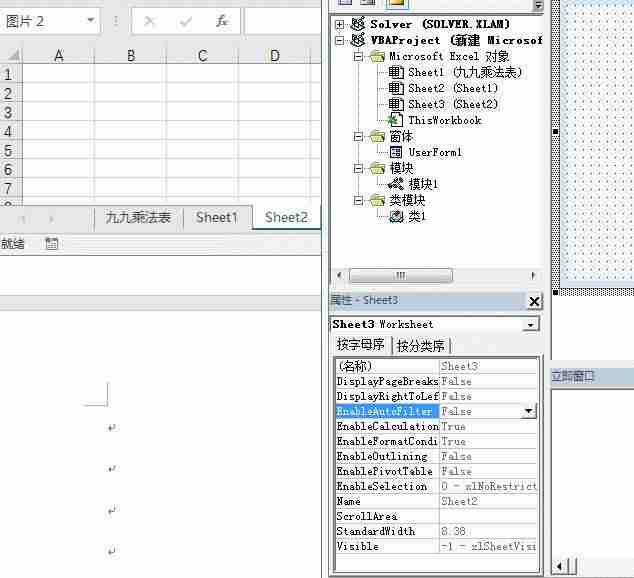Collapse the 模块 folder node
Viewport: 634px width, 578px height.
[358, 169]
